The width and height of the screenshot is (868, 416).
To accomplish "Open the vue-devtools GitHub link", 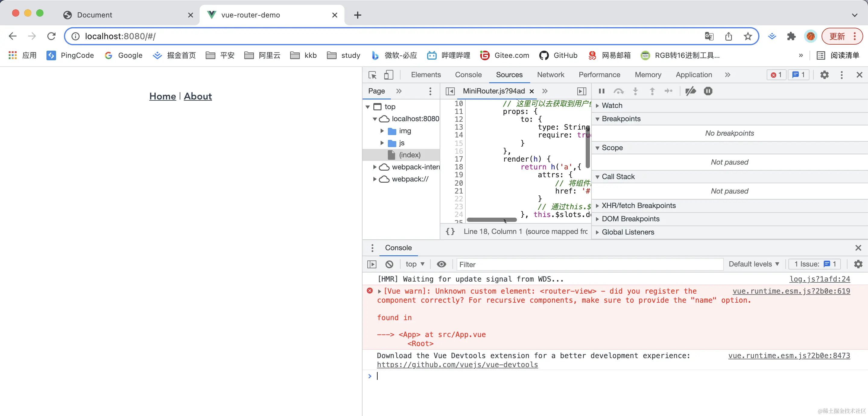I will click(457, 365).
